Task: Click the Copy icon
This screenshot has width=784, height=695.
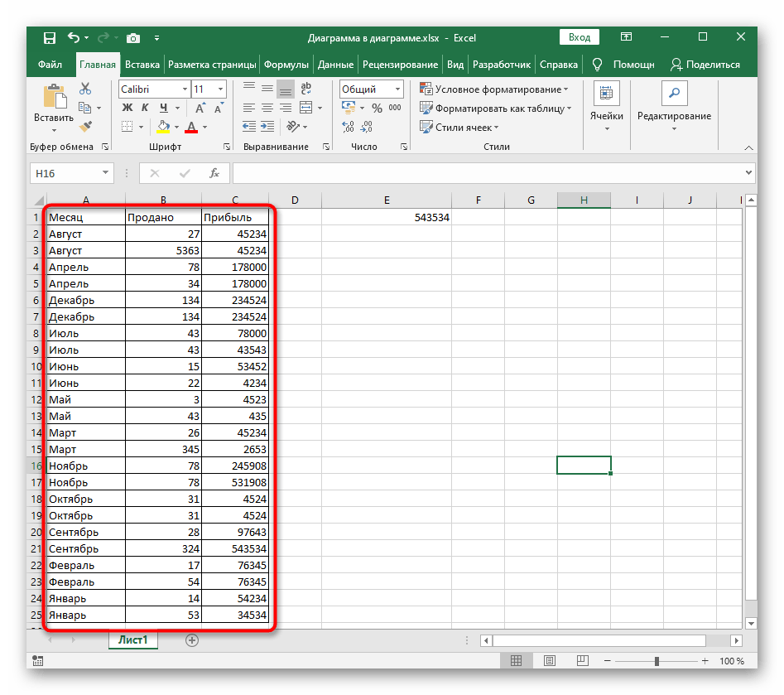Action: click(84, 108)
